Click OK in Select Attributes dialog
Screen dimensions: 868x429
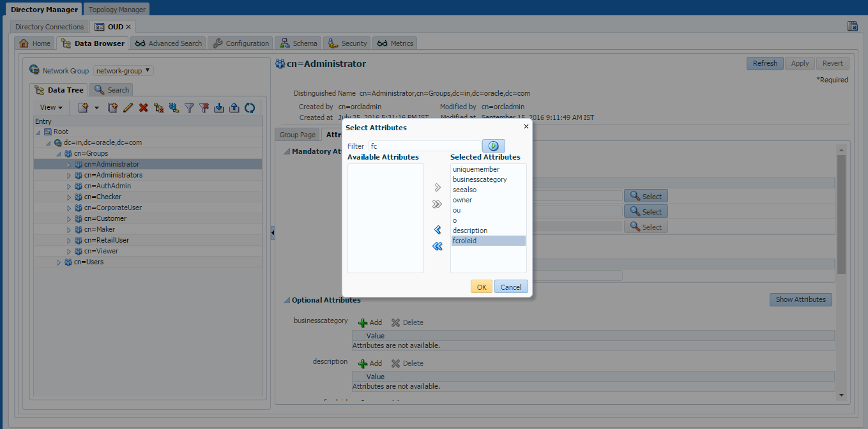(481, 287)
